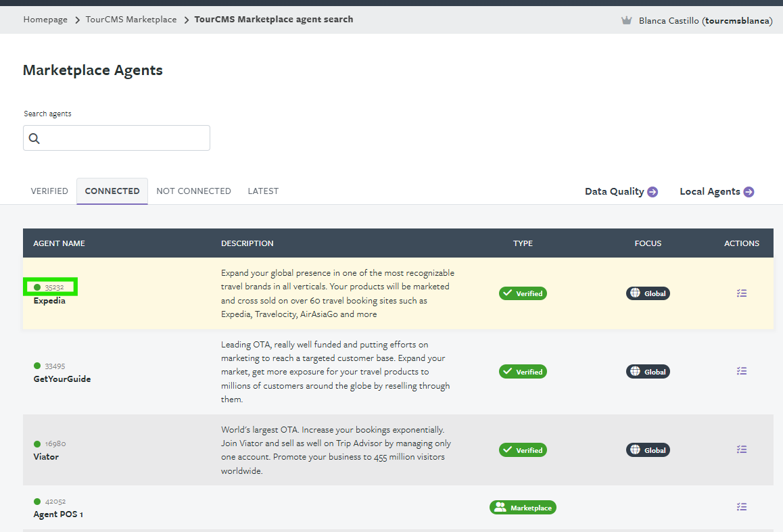
Task: Go to Homepage breadcrumb link
Action: 45,20
